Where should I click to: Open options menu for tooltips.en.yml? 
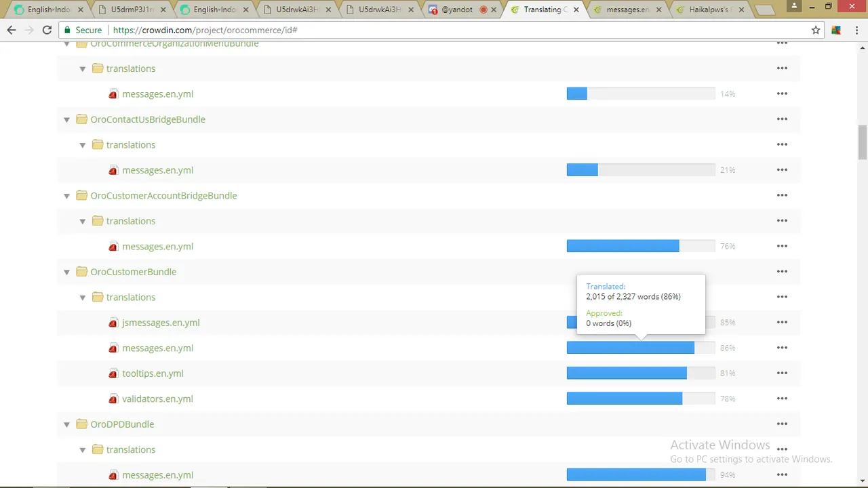(782, 373)
